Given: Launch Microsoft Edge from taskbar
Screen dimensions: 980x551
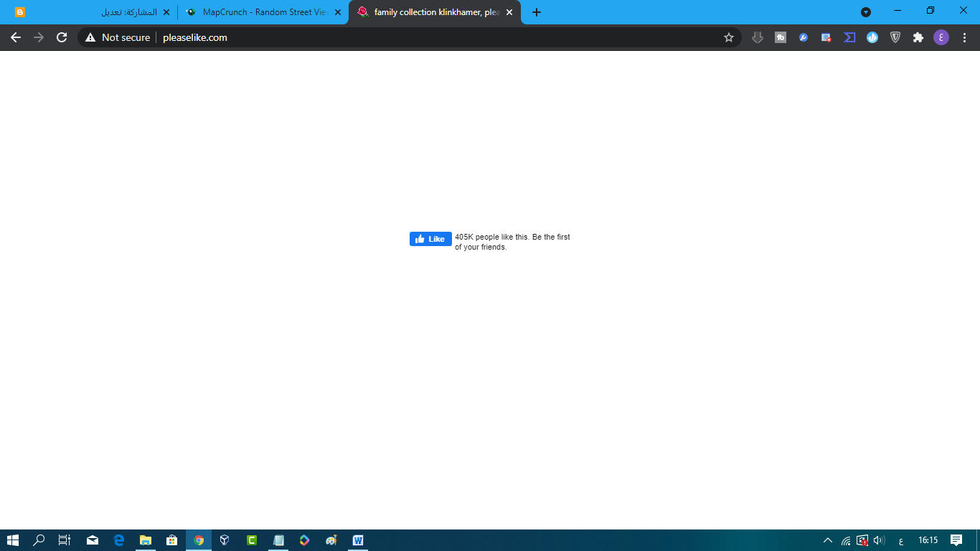Looking at the screenshot, I should pos(119,540).
